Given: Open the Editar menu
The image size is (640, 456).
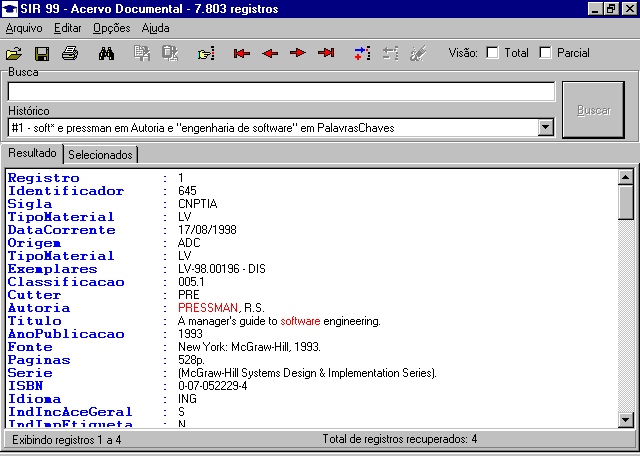Looking at the screenshot, I should [68, 28].
